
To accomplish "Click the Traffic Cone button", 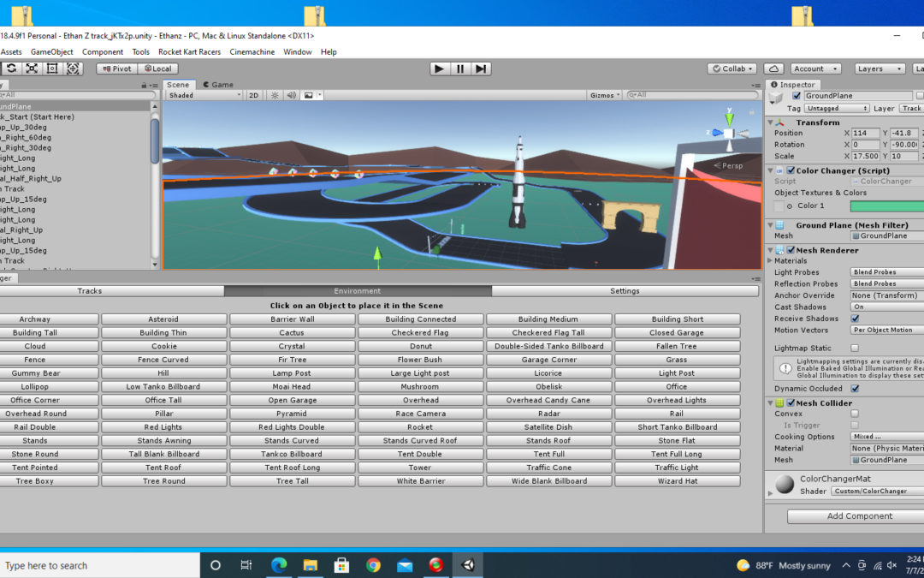I will click(x=548, y=468).
